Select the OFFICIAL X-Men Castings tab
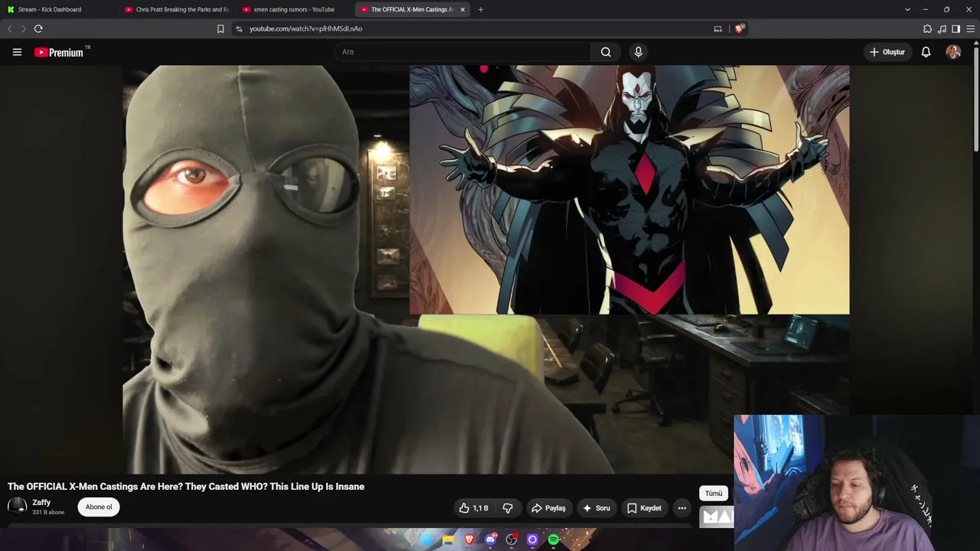The image size is (980, 551). point(413,9)
